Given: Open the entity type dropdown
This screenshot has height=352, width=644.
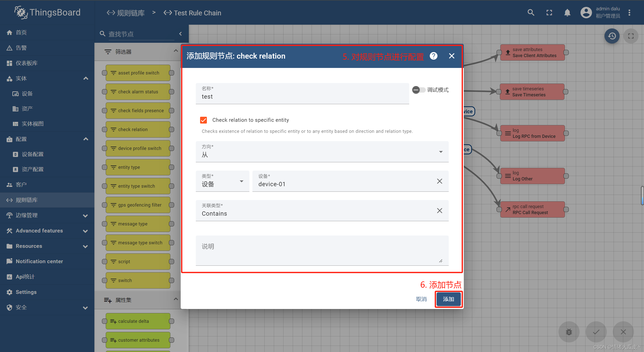Looking at the screenshot, I should tap(222, 181).
